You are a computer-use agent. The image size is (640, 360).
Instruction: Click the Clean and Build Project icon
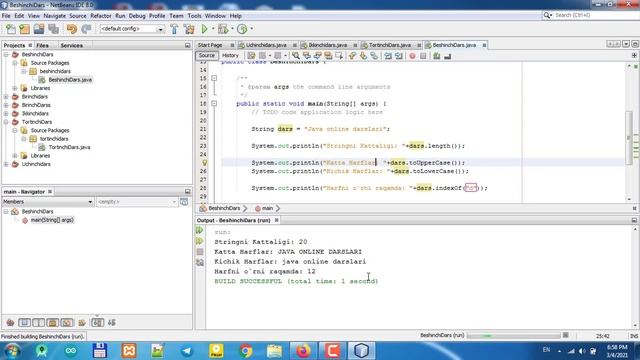coord(189,29)
